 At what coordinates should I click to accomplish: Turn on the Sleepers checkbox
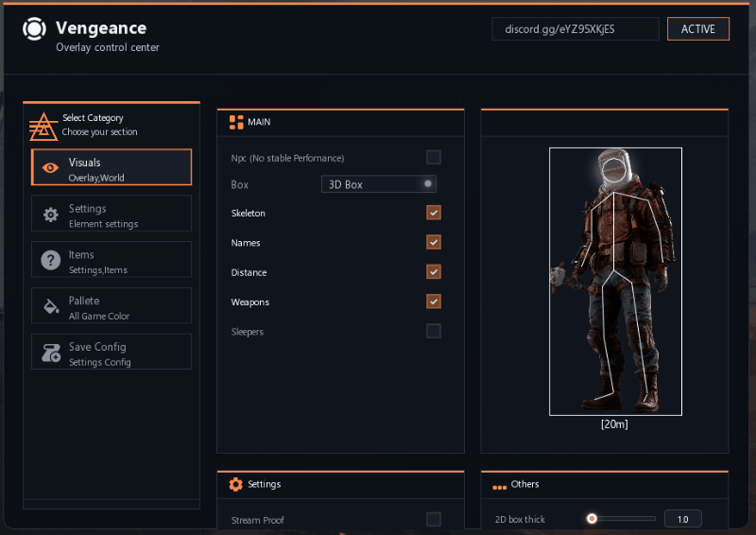point(434,331)
